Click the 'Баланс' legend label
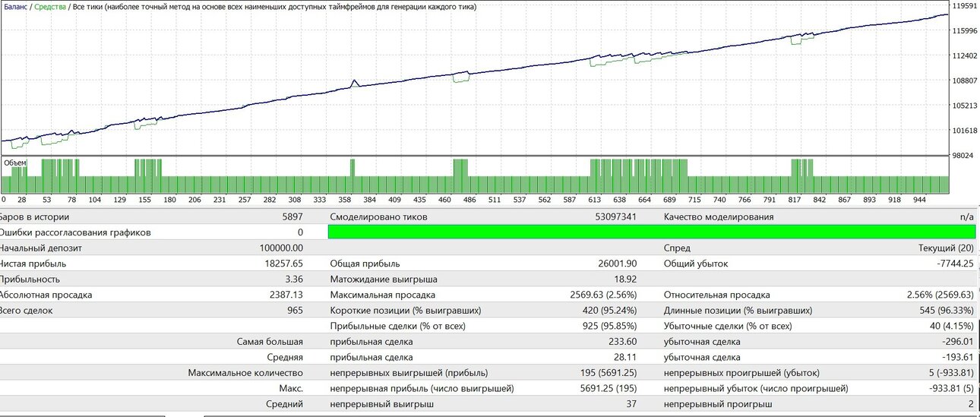 pyautogui.click(x=15, y=7)
